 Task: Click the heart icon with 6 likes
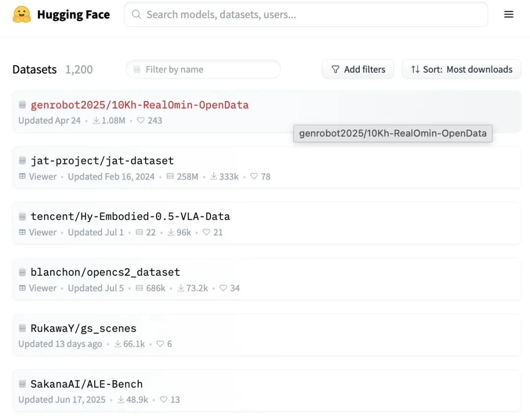click(160, 343)
